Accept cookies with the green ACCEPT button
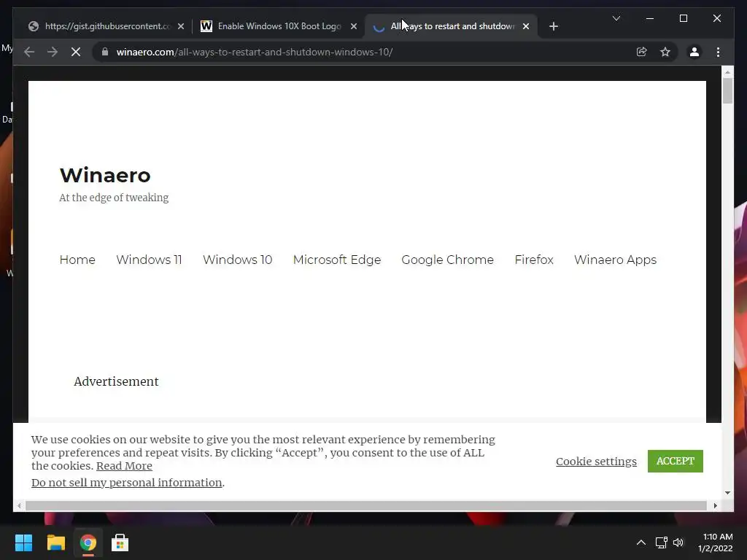The height and width of the screenshot is (560, 747). coord(675,461)
